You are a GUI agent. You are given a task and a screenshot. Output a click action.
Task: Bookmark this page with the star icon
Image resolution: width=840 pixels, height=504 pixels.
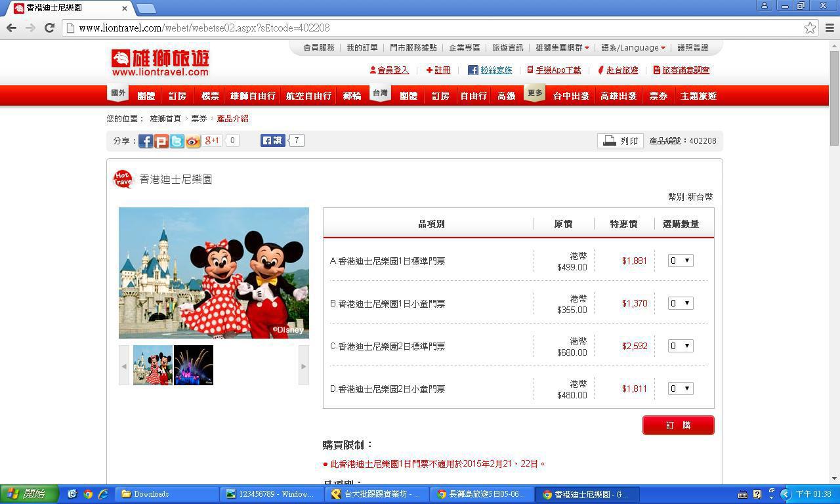click(810, 28)
